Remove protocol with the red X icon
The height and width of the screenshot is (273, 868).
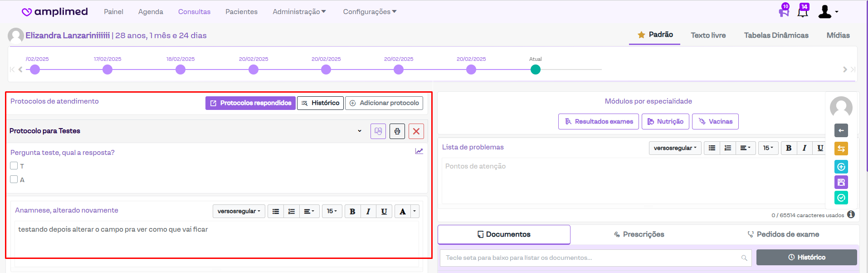tap(416, 131)
